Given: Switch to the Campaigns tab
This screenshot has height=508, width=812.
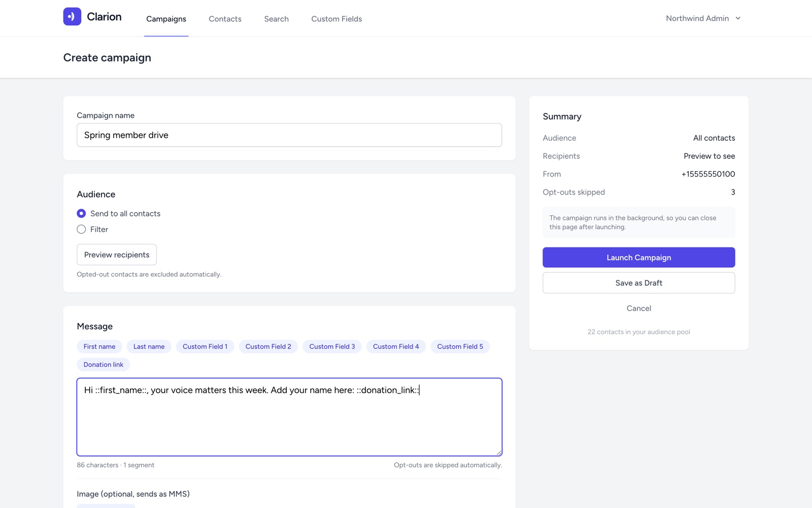Looking at the screenshot, I should tap(166, 19).
